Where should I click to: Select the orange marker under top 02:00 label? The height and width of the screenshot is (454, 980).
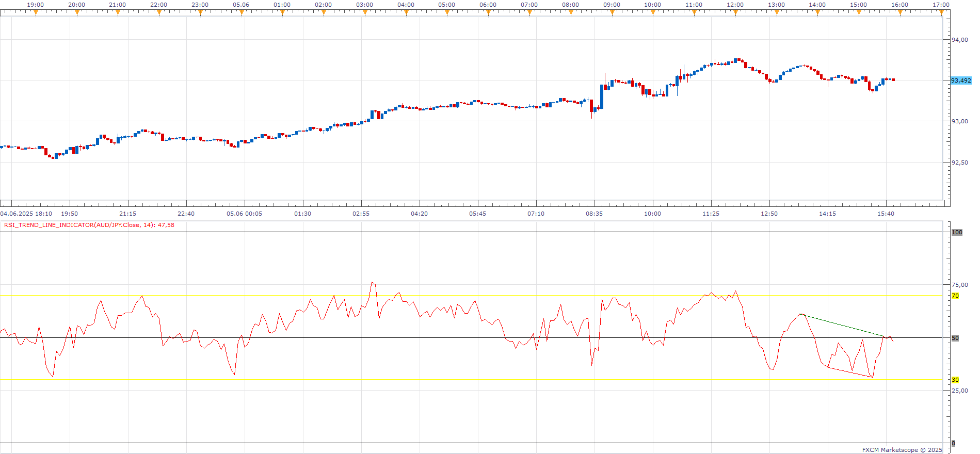point(324,13)
